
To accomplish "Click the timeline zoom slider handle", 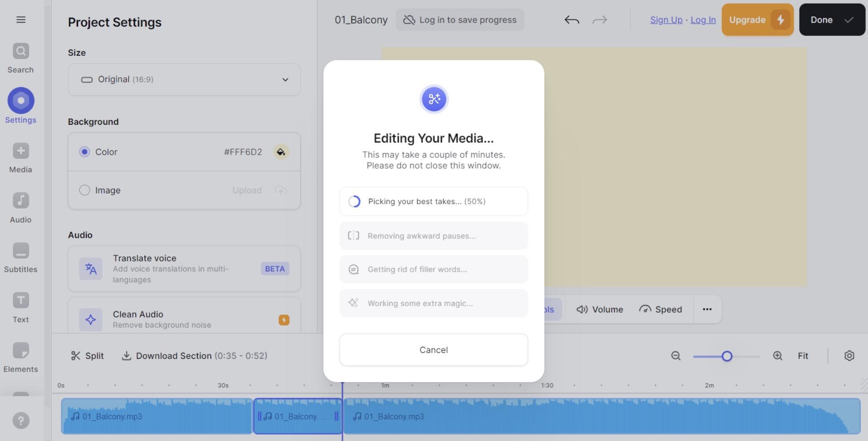I will 727,356.
